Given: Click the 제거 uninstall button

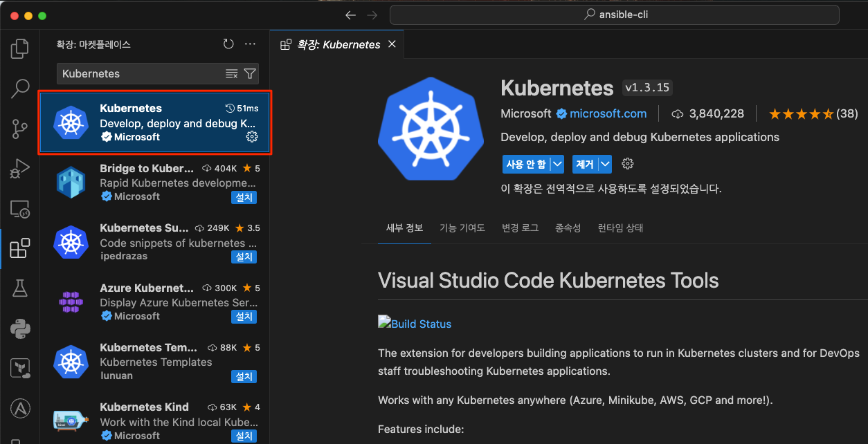Looking at the screenshot, I should pyautogui.click(x=585, y=164).
